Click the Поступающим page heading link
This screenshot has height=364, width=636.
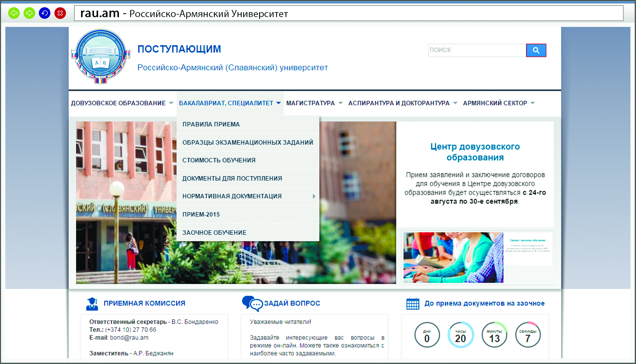tap(179, 49)
